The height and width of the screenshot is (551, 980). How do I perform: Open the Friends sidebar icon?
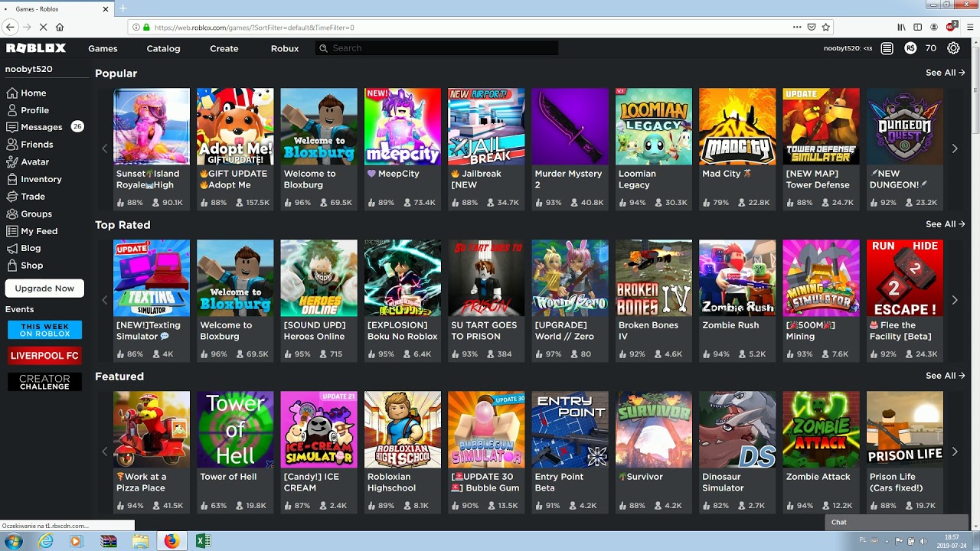pos(12,145)
